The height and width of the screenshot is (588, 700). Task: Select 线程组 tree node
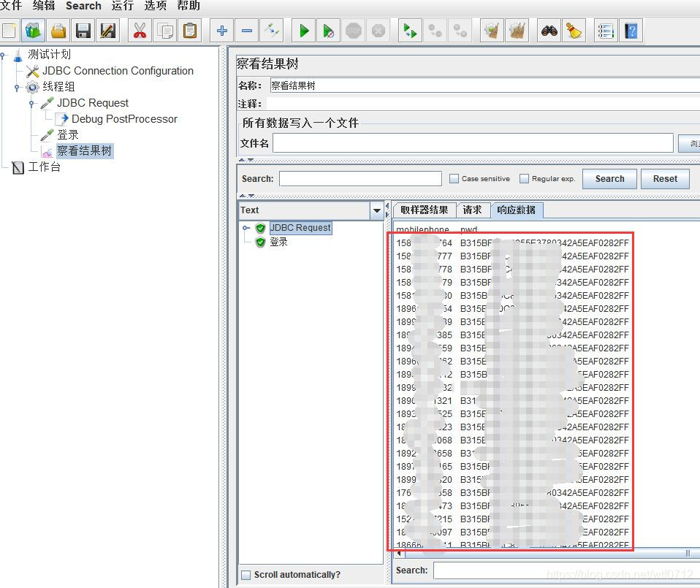(58, 86)
